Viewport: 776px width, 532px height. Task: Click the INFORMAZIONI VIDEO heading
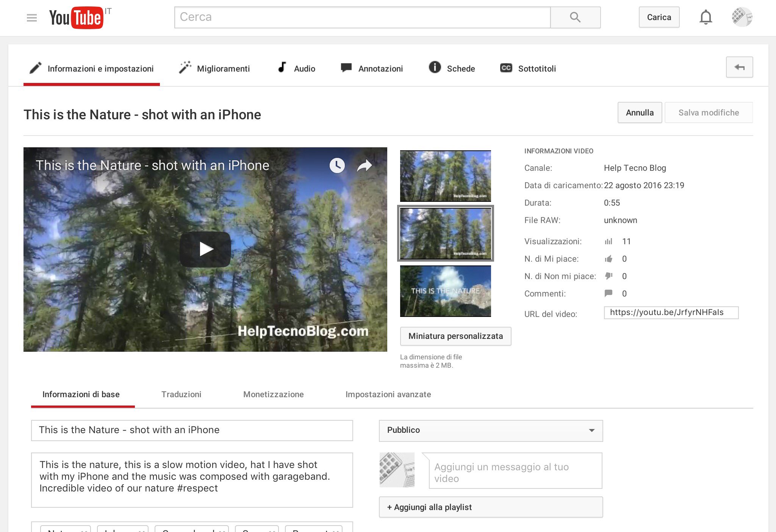click(x=559, y=151)
